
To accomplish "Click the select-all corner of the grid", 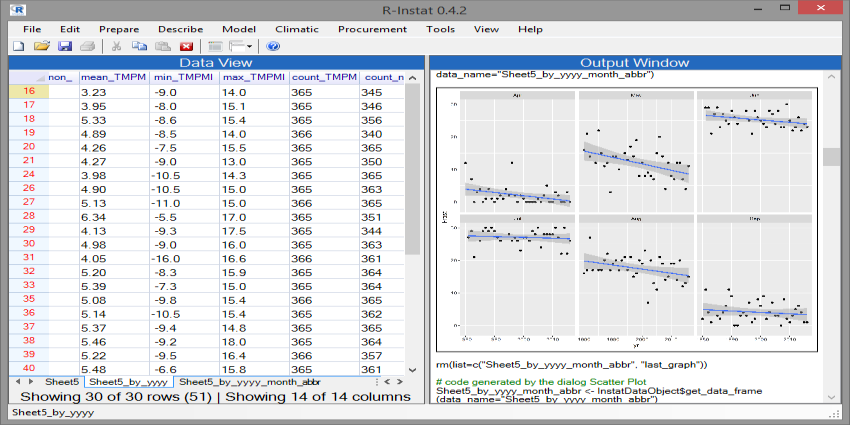I will click(28, 78).
